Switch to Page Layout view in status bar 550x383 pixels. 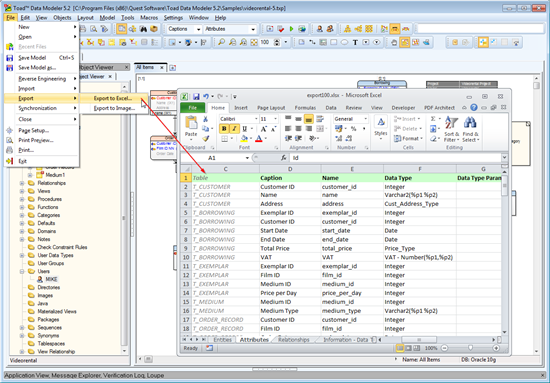[x=408, y=348]
